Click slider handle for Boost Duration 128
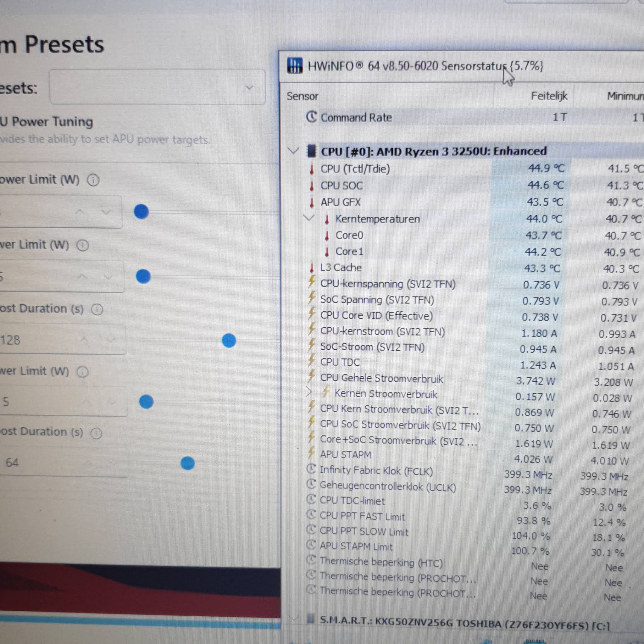Viewport: 644px width, 644px height. [x=229, y=340]
